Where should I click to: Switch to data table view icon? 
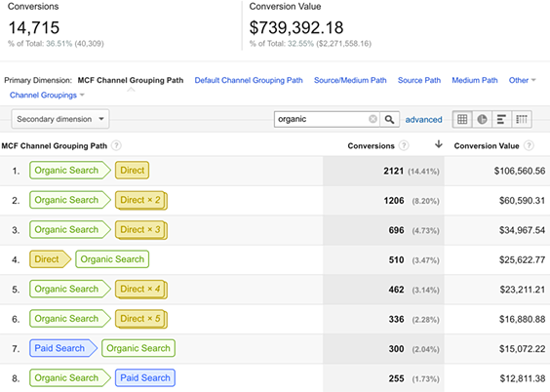(x=462, y=119)
